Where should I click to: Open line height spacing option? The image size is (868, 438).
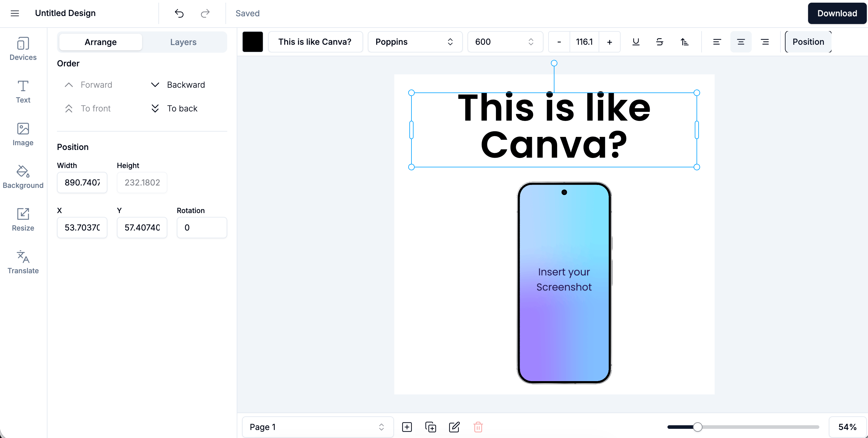(684, 42)
